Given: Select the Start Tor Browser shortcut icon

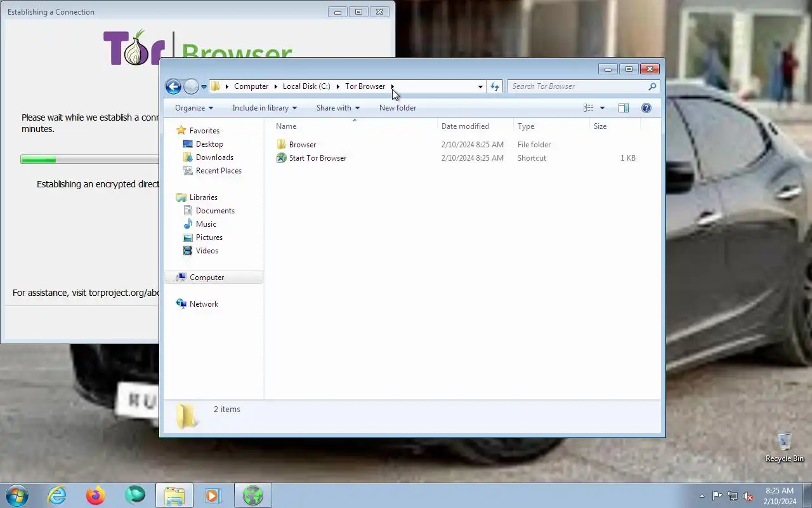Looking at the screenshot, I should pos(282,158).
